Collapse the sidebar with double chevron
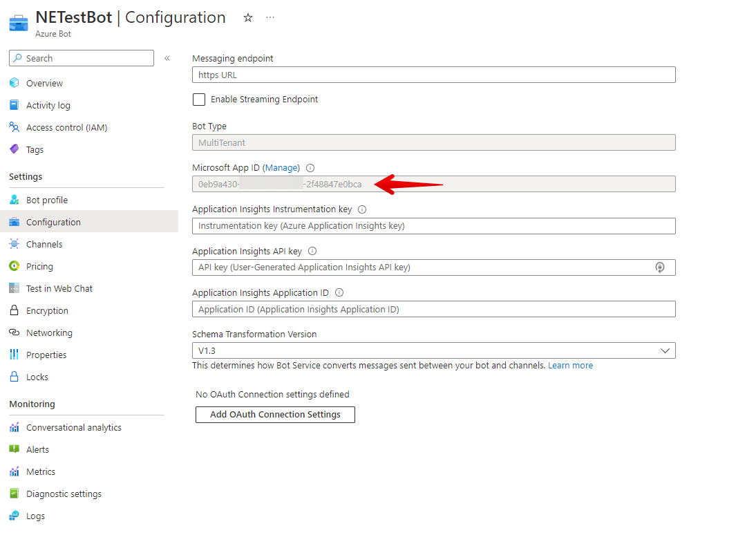The image size is (756, 535). click(167, 58)
